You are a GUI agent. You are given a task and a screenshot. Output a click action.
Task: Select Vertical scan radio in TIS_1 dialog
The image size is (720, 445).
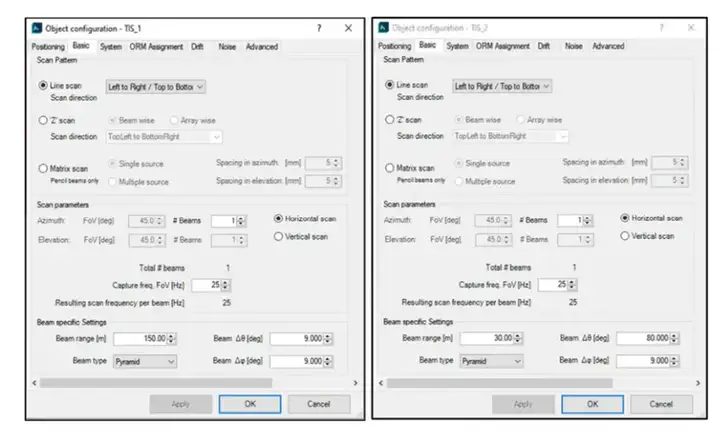[278, 236]
